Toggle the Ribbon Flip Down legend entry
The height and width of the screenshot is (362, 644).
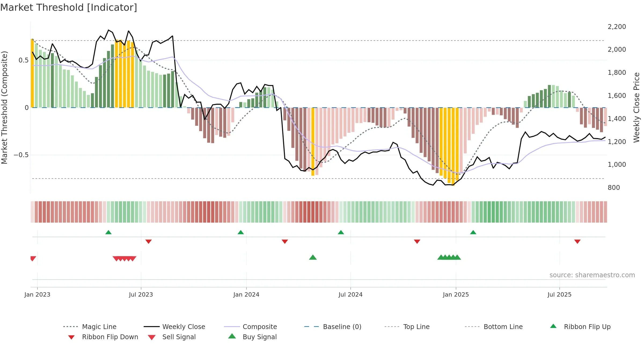pos(103,337)
